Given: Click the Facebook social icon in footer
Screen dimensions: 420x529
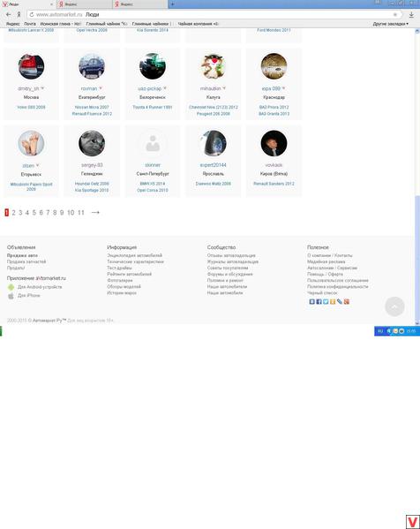Looking at the screenshot, I should pos(319,302).
